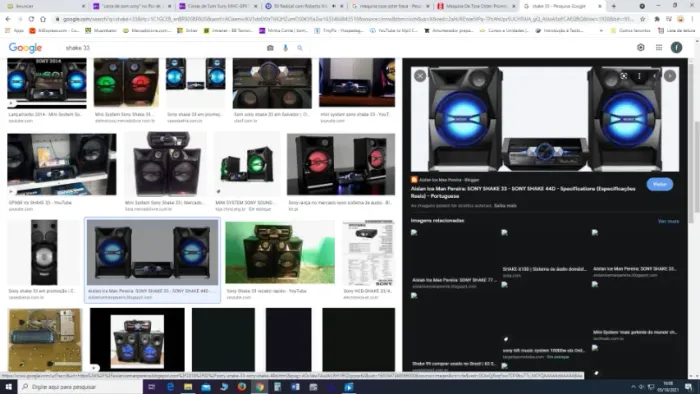Switch to "Caixas de Som Sony MHC" tab
Viewport: 700px width, 394px height.
218,6
